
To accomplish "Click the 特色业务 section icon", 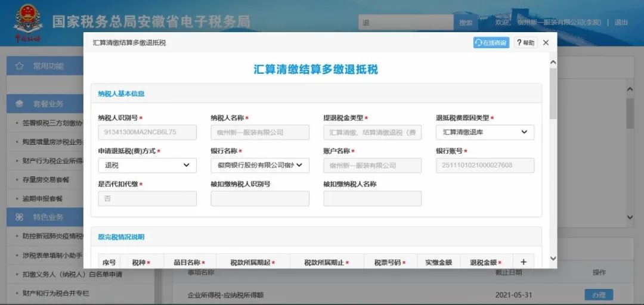I will click(19, 217).
